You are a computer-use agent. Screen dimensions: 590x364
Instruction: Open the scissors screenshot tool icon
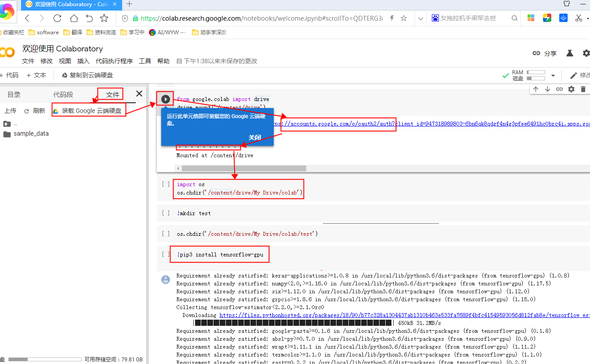coord(579,18)
